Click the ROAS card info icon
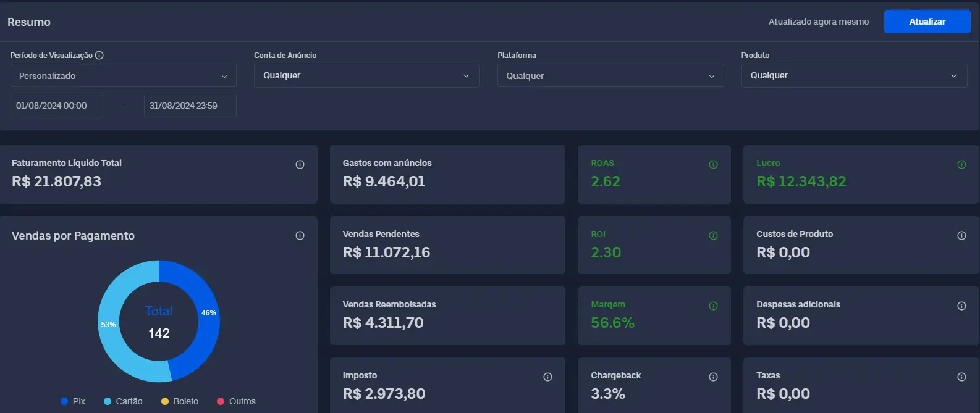 pyautogui.click(x=713, y=165)
